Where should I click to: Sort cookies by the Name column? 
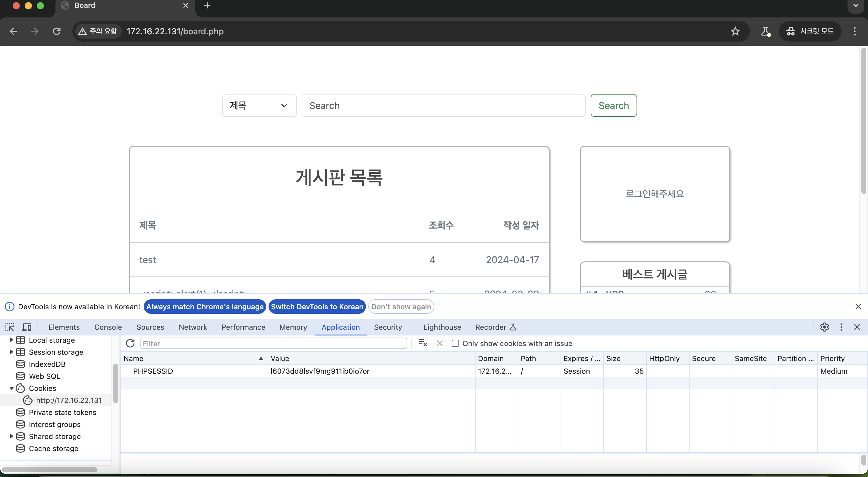pos(194,359)
